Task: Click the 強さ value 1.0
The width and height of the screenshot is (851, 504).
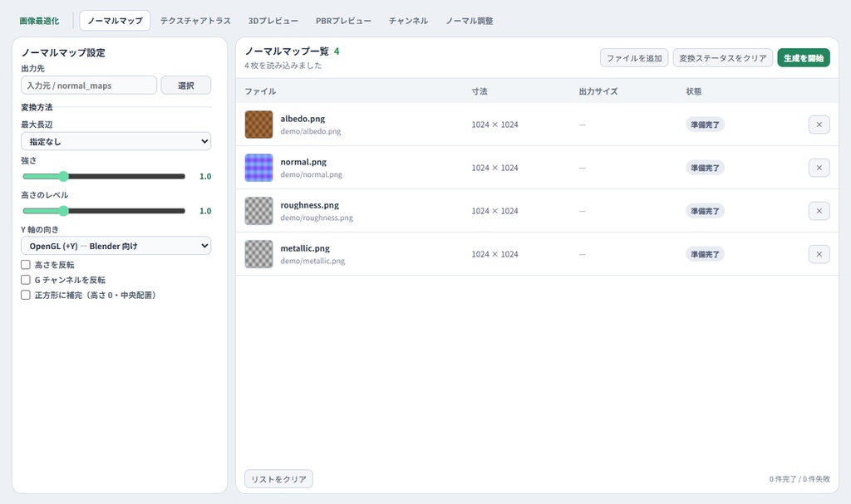Action: [x=205, y=176]
